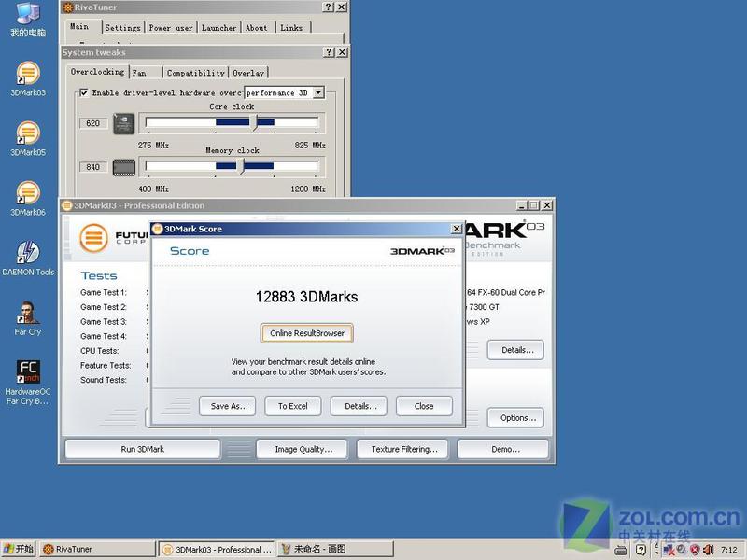747x560 pixels.
Task: Click the Futuremark orange logo in 3DMark03
Action: point(93,238)
